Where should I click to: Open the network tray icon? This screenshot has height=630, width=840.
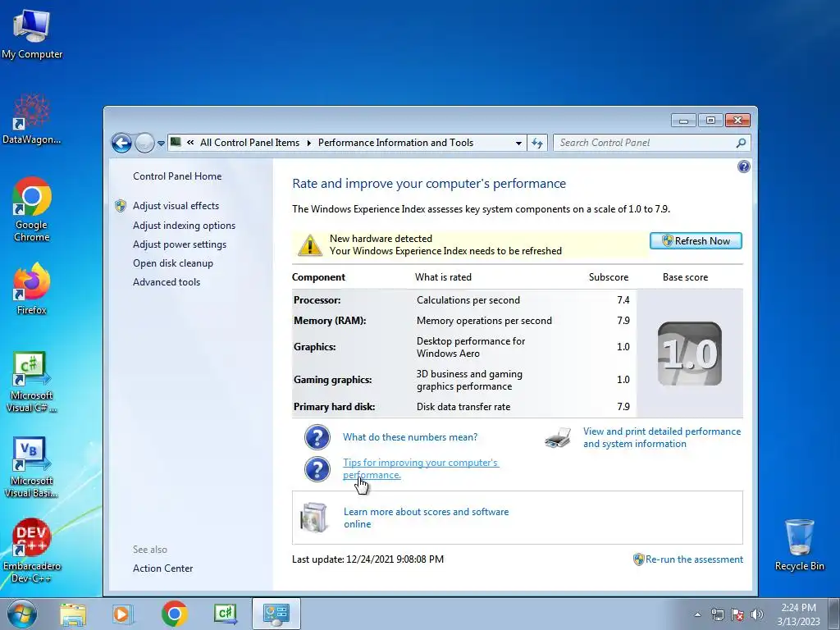717,614
